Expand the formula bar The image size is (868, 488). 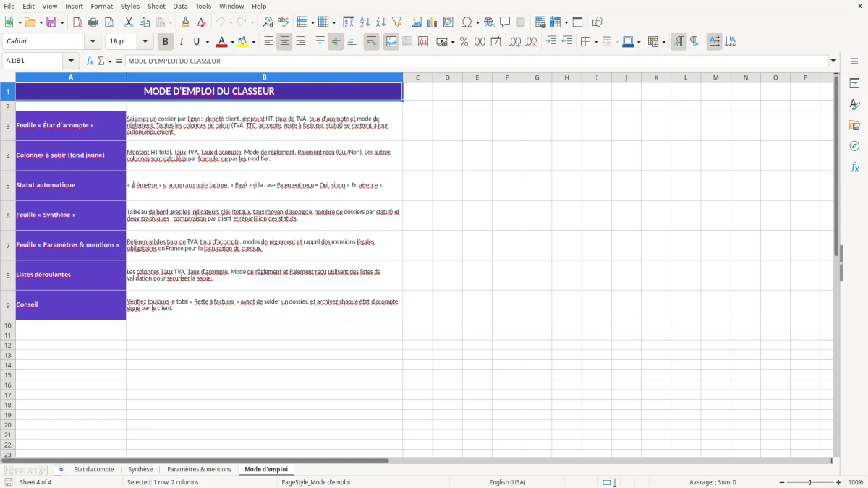click(834, 61)
